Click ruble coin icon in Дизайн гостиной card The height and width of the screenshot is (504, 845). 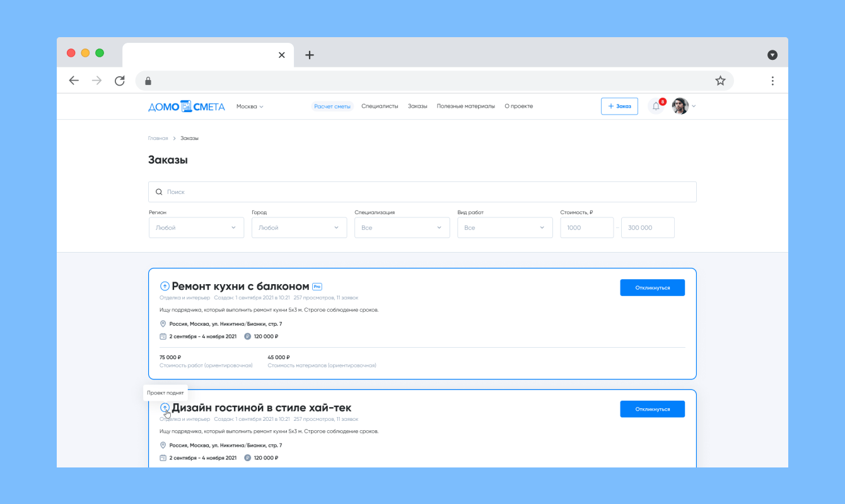click(247, 457)
